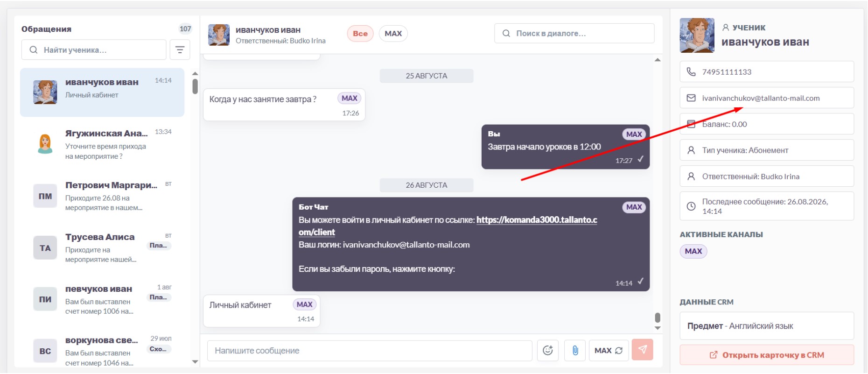Send the message with the paper plane button
The image size is (868, 374).
(x=643, y=350)
